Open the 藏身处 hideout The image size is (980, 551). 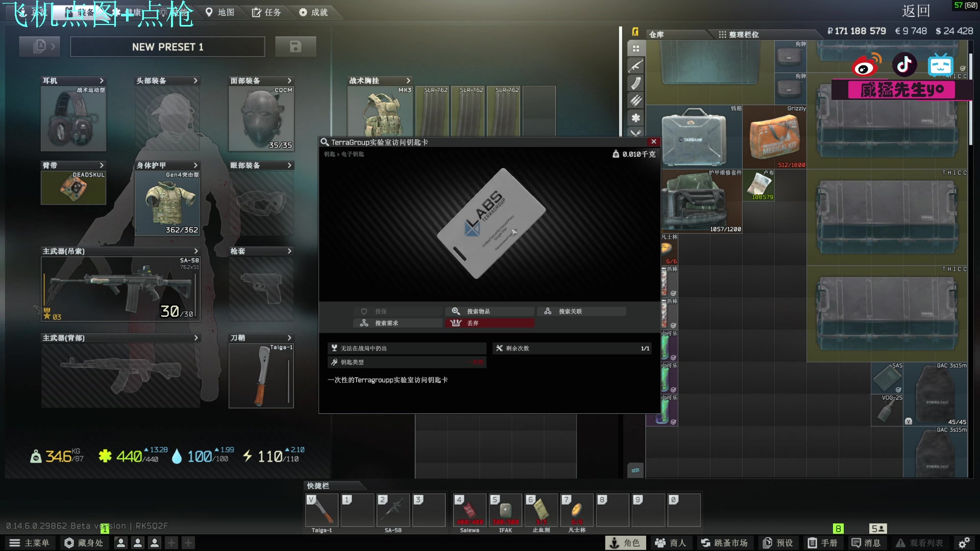click(x=84, y=543)
